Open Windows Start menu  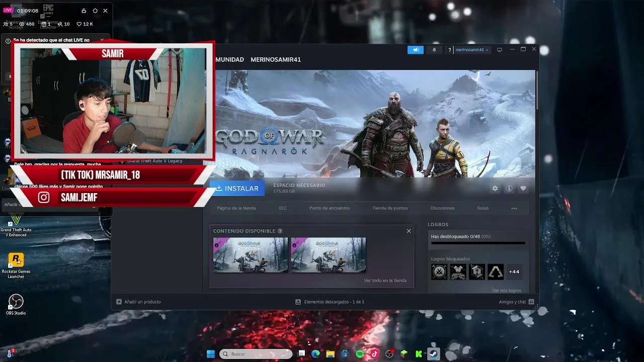click(211, 354)
